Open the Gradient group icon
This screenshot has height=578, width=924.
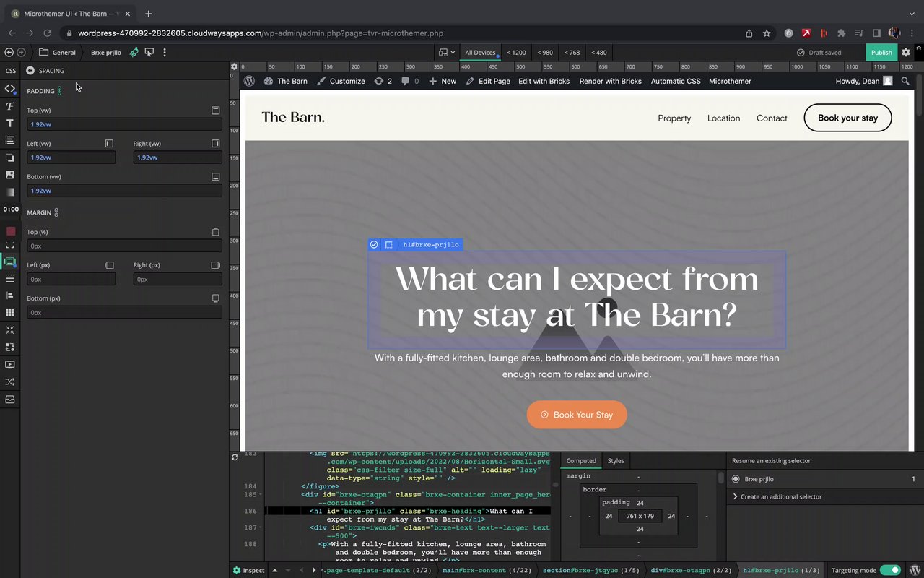[10, 192]
